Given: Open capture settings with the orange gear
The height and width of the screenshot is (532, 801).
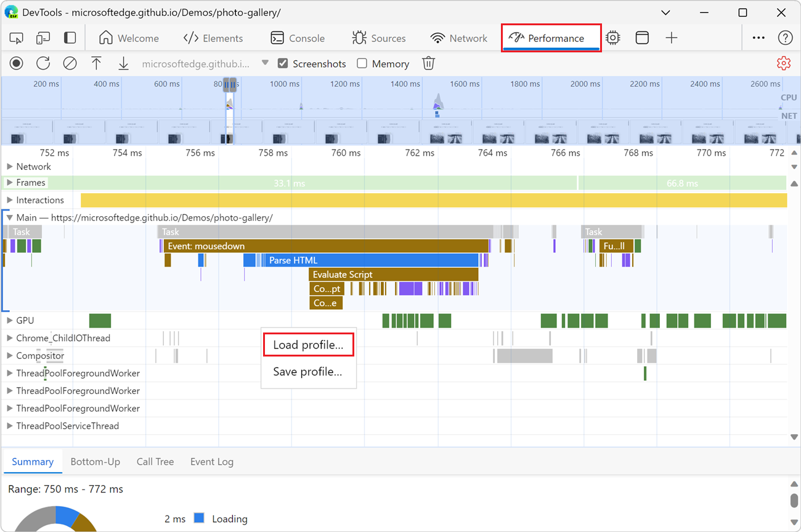Looking at the screenshot, I should coord(783,63).
